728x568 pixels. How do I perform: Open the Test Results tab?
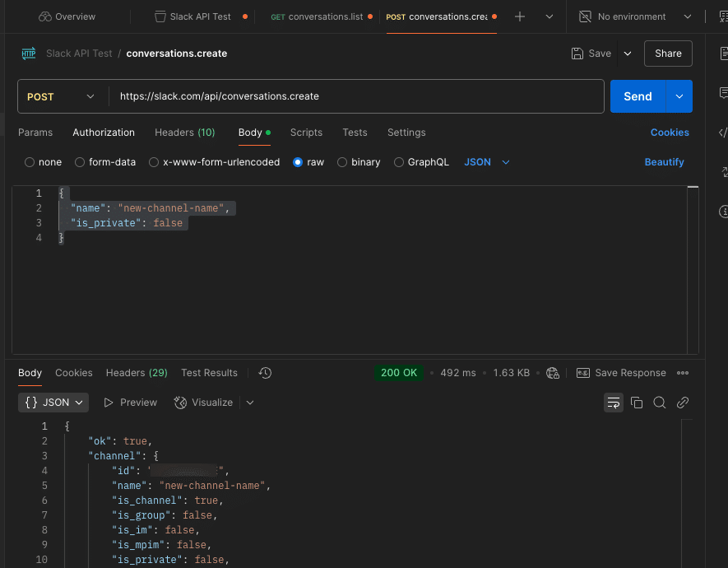(x=209, y=373)
